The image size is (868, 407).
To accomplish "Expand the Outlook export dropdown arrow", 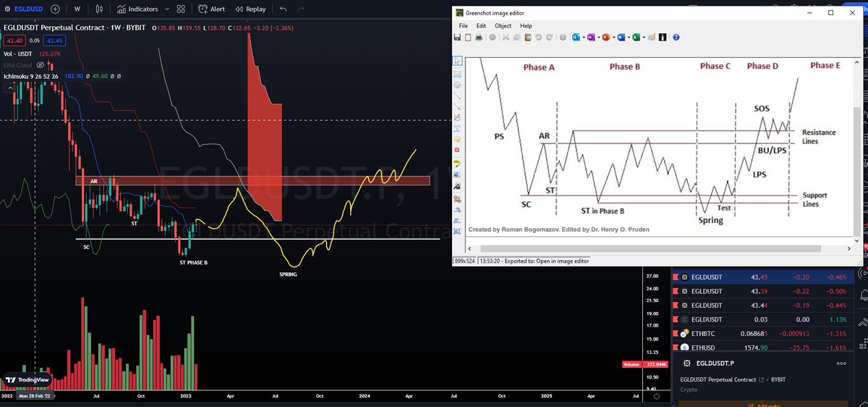I will click(584, 37).
